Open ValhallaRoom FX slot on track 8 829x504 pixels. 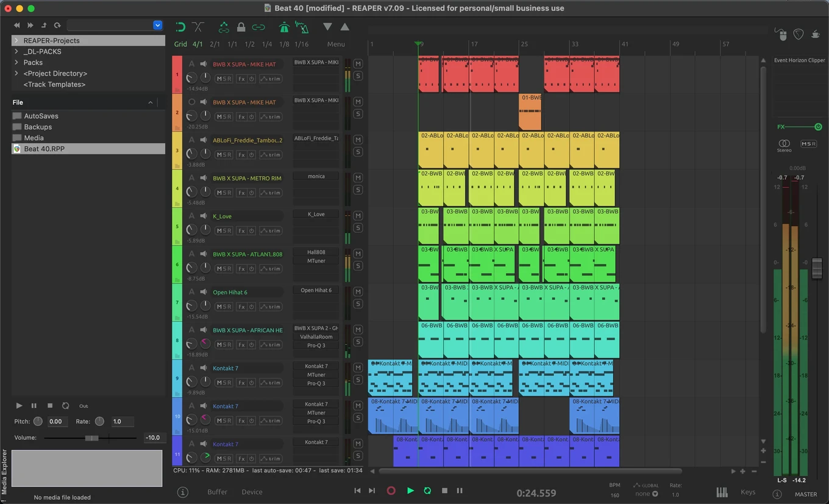tap(316, 336)
